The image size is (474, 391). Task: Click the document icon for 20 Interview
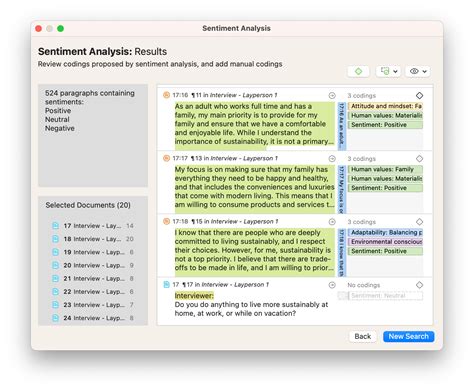tap(56, 265)
